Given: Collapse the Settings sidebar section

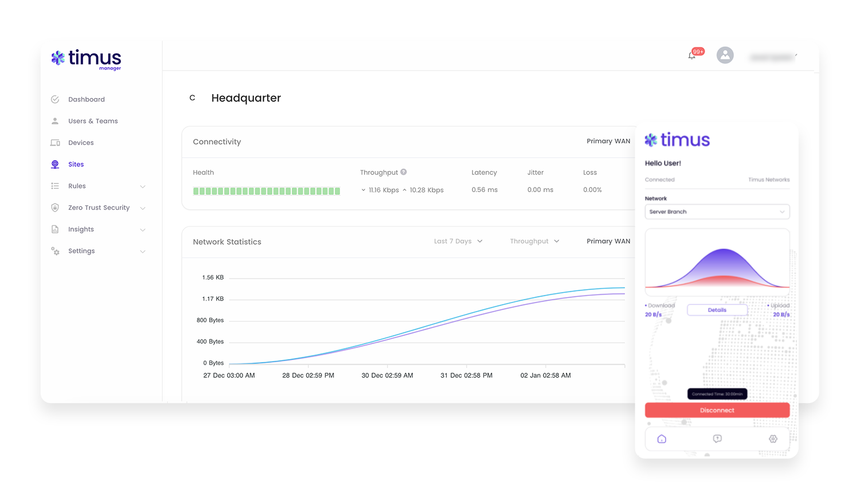Looking at the screenshot, I should 142,251.
